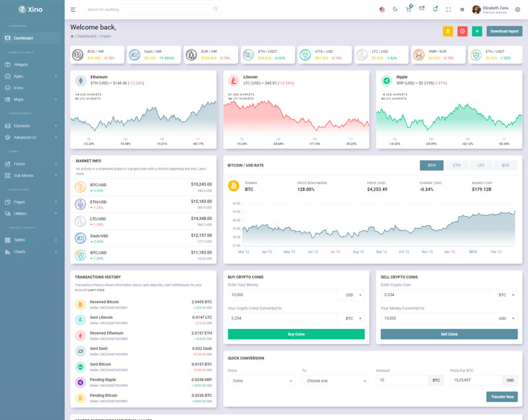The image size is (528, 420).
Task: Click the US flag language icon
Action: click(382, 9)
